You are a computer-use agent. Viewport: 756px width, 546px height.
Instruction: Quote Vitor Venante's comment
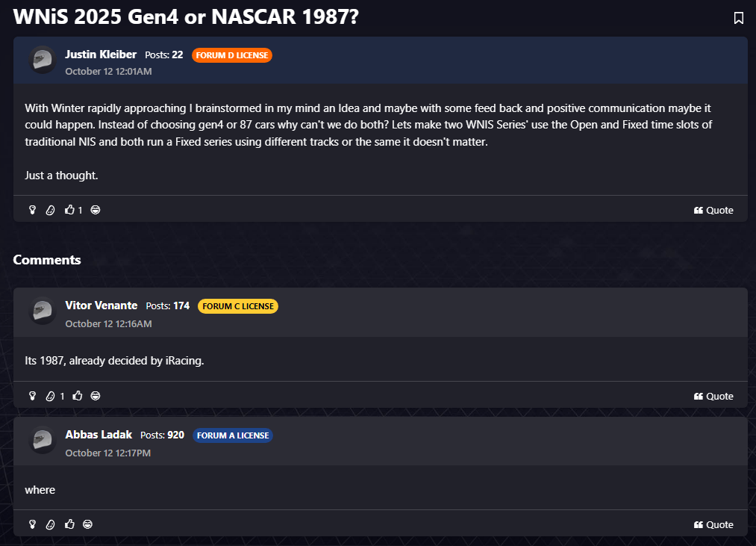(x=713, y=396)
